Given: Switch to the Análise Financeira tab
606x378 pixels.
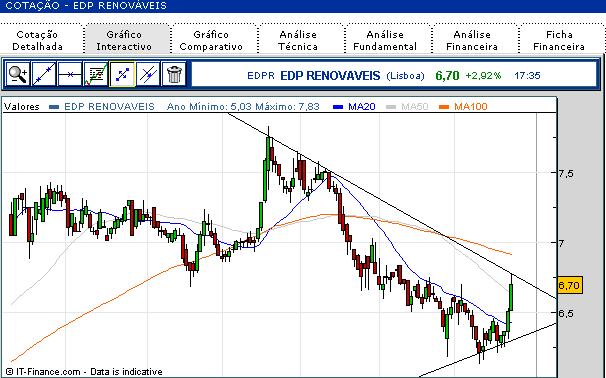Looking at the screenshot, I should point(472,40).
